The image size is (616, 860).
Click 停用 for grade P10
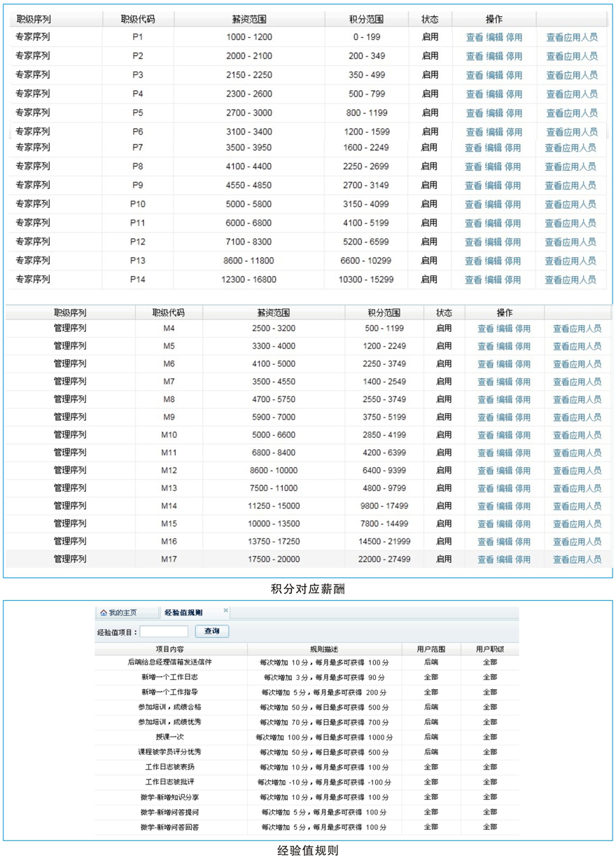pyautogui.click(x=513, y=204)
